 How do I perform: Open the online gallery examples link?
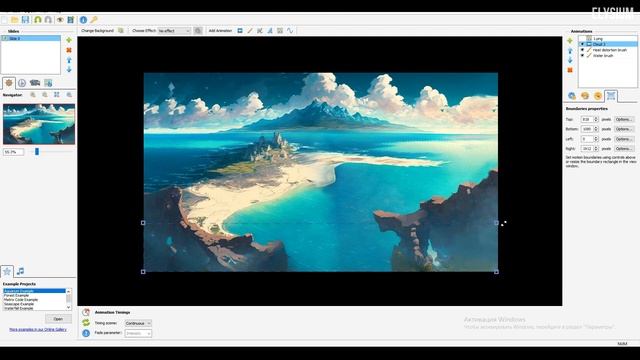tap(38, 329)
